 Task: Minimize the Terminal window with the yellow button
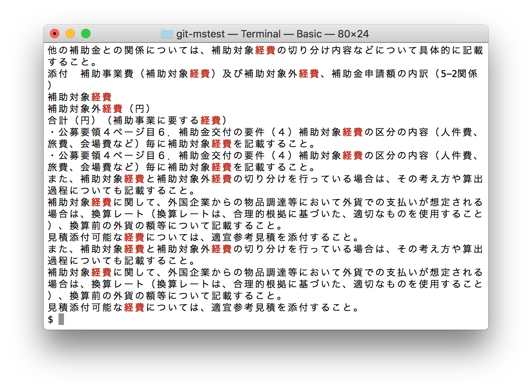(70, 34)
